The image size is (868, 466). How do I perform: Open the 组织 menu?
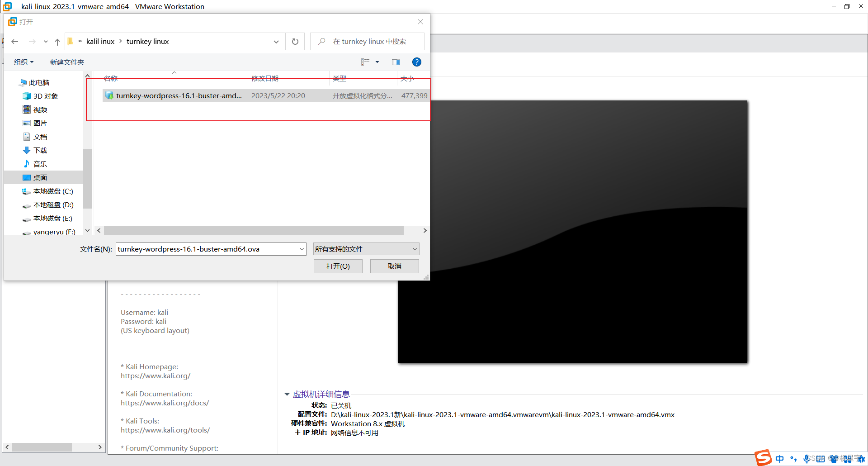[24, 62]
